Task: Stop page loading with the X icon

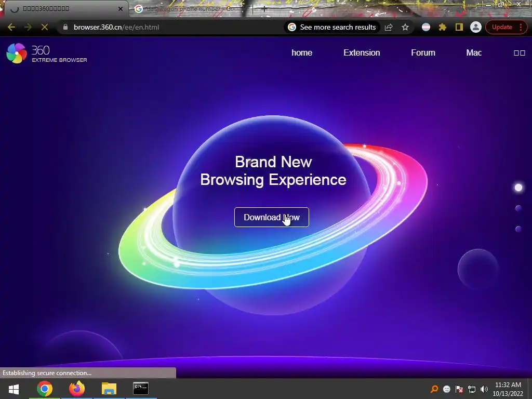Action: (45, 27)
